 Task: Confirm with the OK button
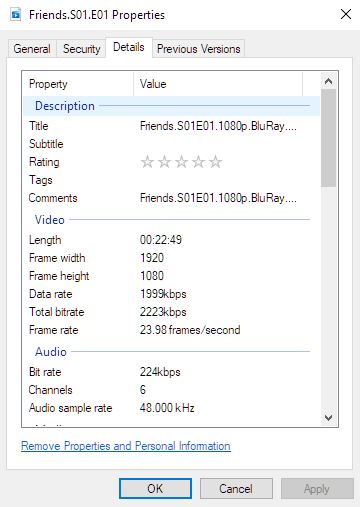coord(155,489)
